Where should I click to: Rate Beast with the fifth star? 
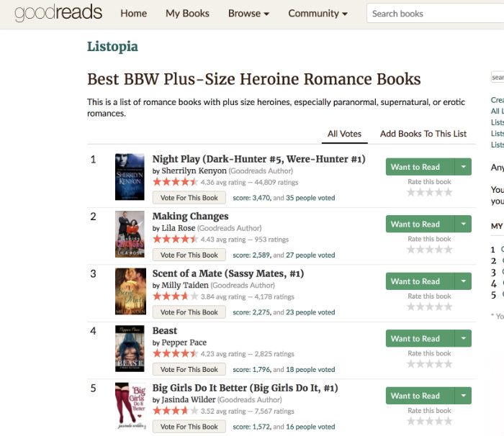pos(448,364)
